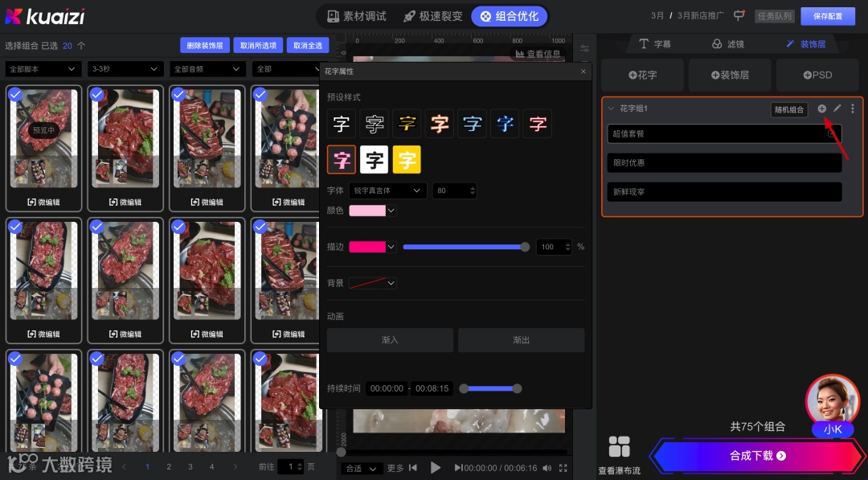Click the plus icon in the 花字组1 header
The image size is (868, 480).
[822, 109]
